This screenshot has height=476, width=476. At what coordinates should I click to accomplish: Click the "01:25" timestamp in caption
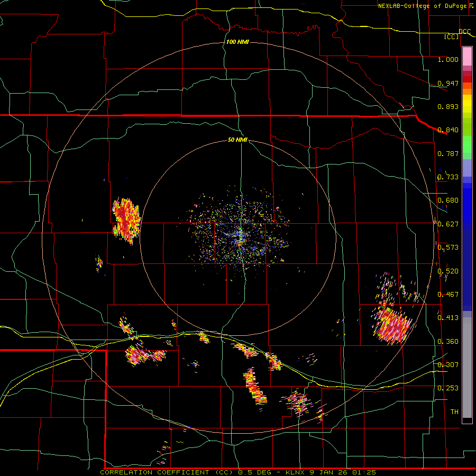coord(364,472)
